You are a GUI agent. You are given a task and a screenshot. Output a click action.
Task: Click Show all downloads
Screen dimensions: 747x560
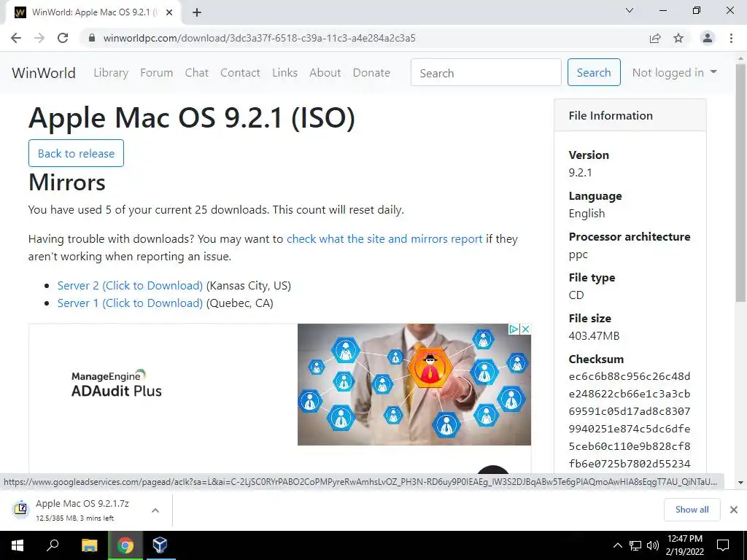[x=692, y=510]
